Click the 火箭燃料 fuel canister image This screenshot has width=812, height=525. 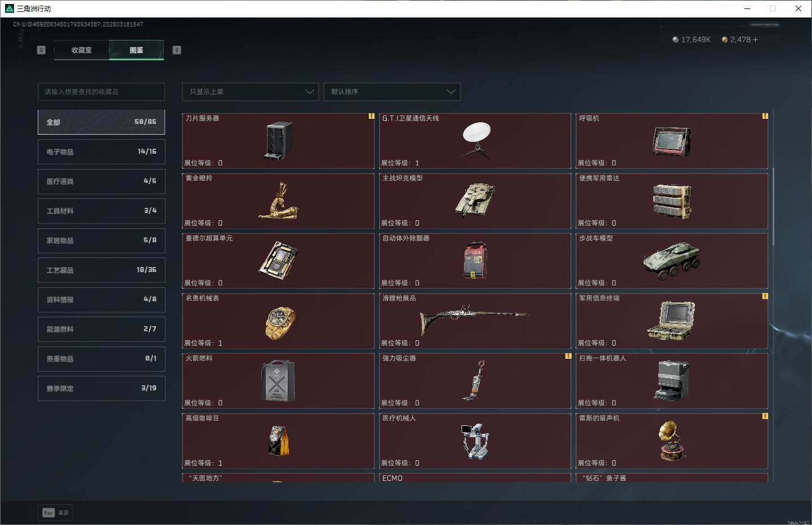(279, 381)
